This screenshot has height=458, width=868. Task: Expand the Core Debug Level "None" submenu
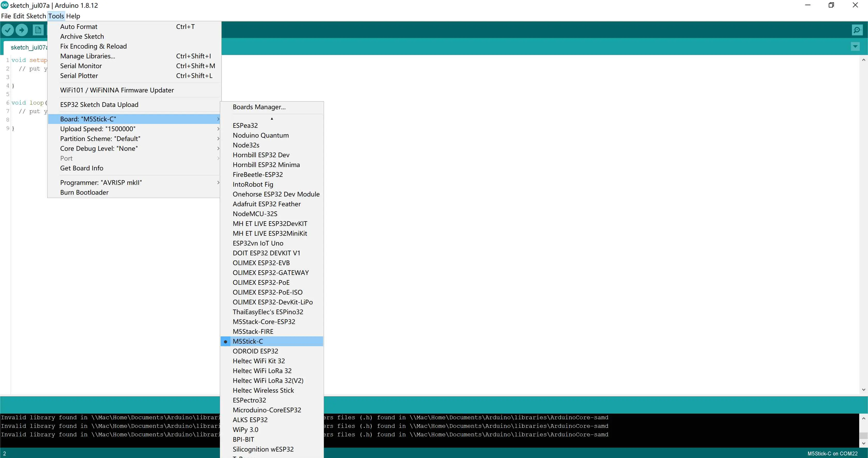tap(134, 148)
